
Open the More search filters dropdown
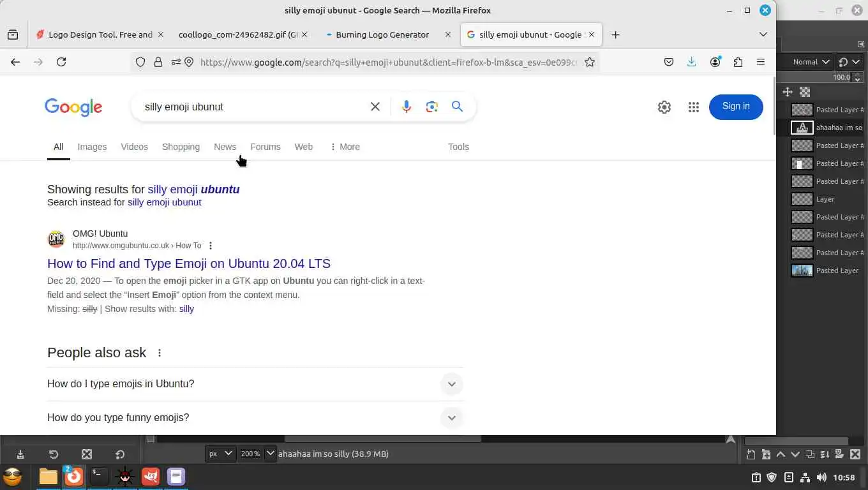pos(345,147)
